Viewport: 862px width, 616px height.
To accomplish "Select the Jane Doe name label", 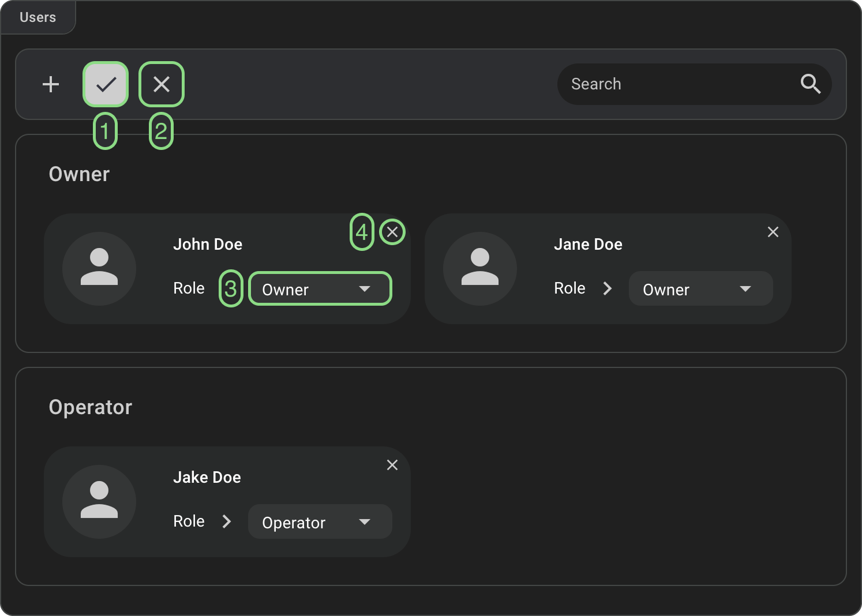I will 588,245.
